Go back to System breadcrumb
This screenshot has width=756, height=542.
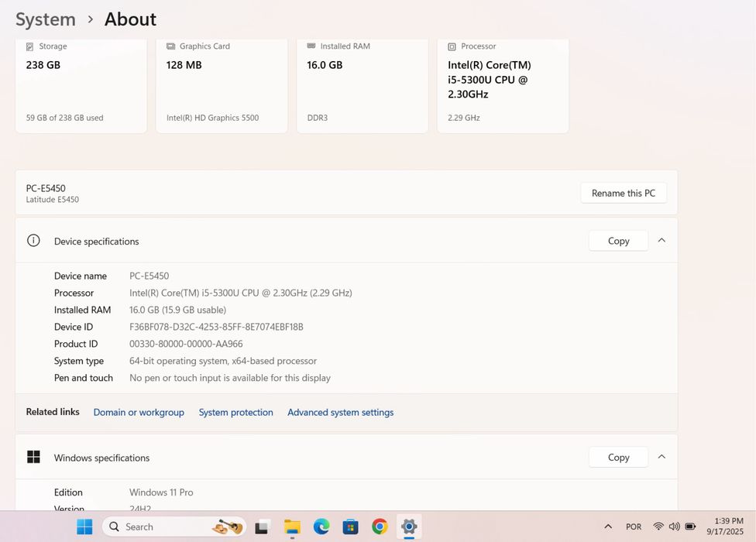click(x=46, y=19)
